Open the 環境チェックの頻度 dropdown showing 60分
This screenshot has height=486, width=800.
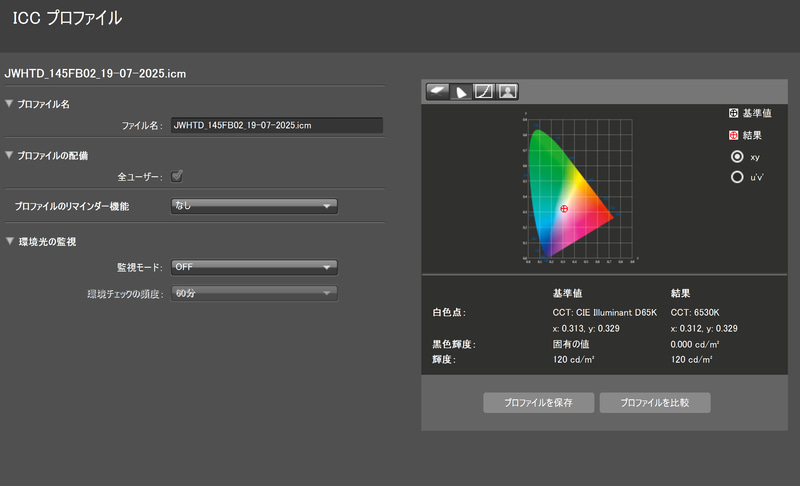[x=254, y=293]
